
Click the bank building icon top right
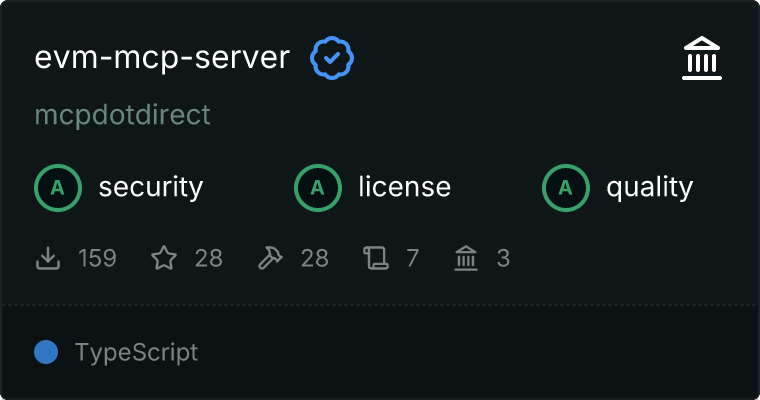(701, 59)
